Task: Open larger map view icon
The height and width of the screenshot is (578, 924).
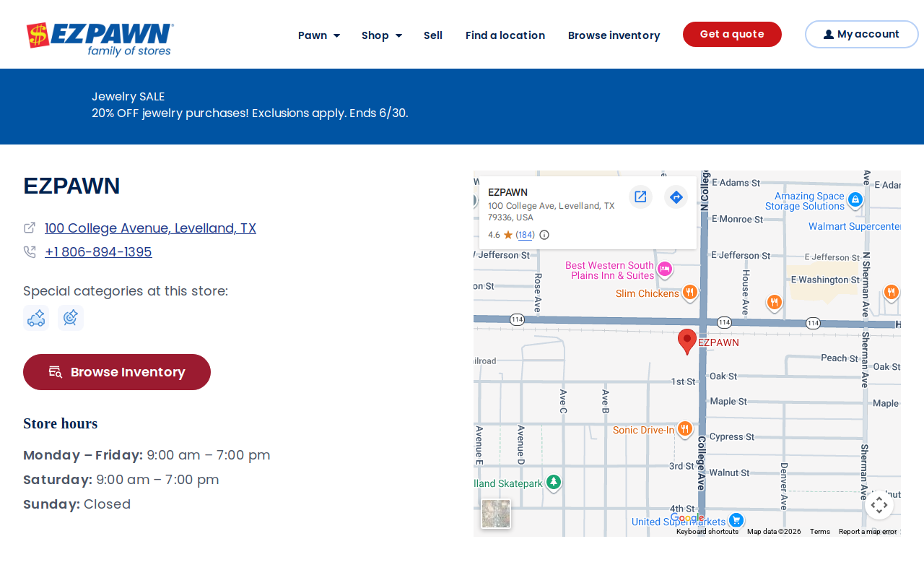Action: point(640,197)
